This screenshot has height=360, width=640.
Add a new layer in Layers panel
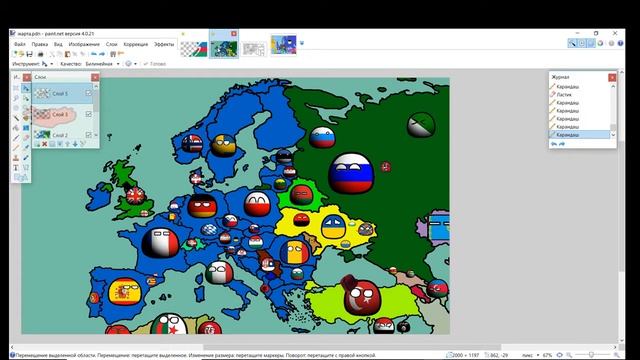(x=36, y=144)
